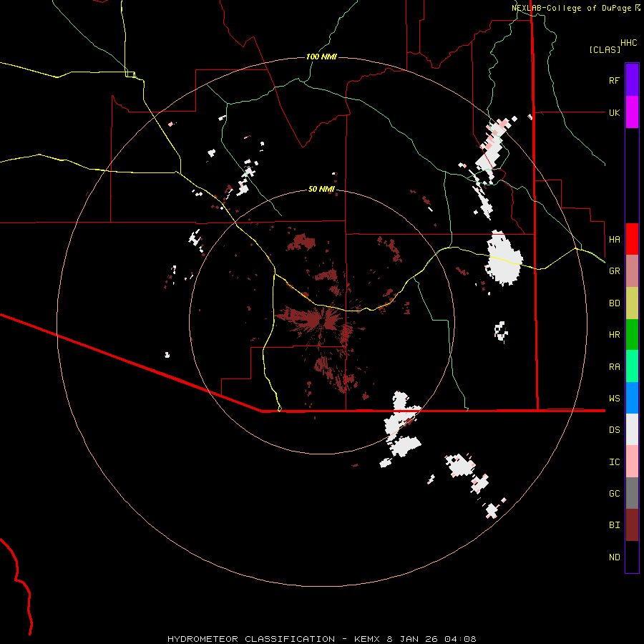Click the KEMX station identifier
The width and height of the screenshot is (644, 644).
pos(367,639)
